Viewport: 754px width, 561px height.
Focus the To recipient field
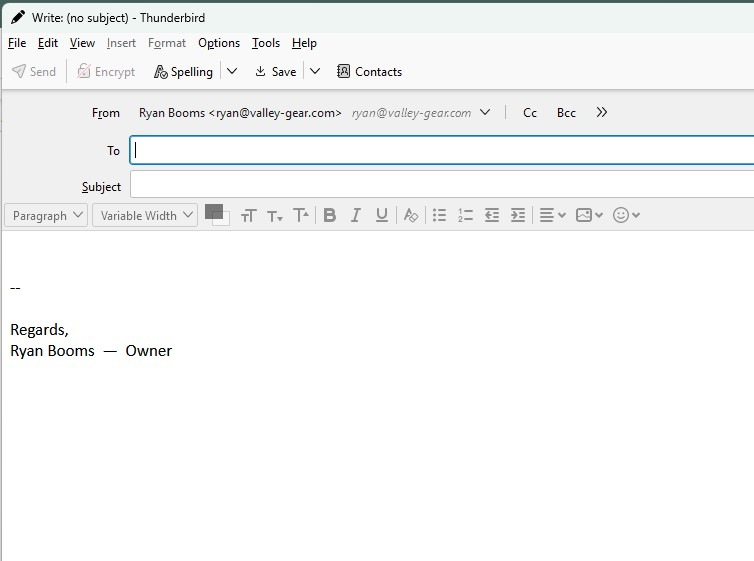pyautogui.click(x=442, y=150)
